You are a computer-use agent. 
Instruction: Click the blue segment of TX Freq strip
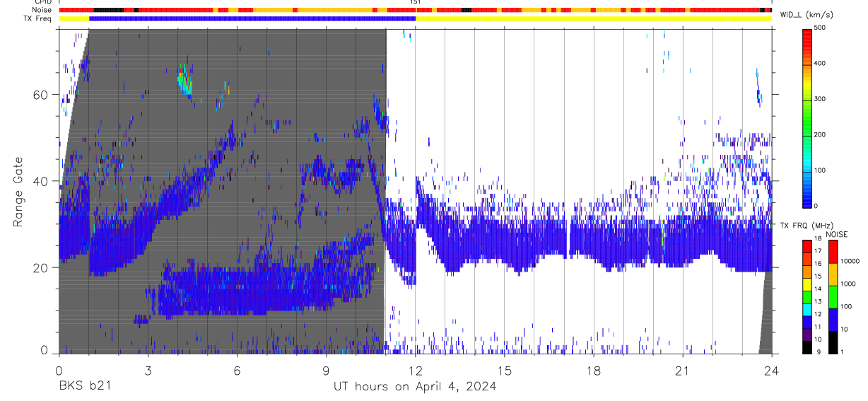(x=252, y=18)
